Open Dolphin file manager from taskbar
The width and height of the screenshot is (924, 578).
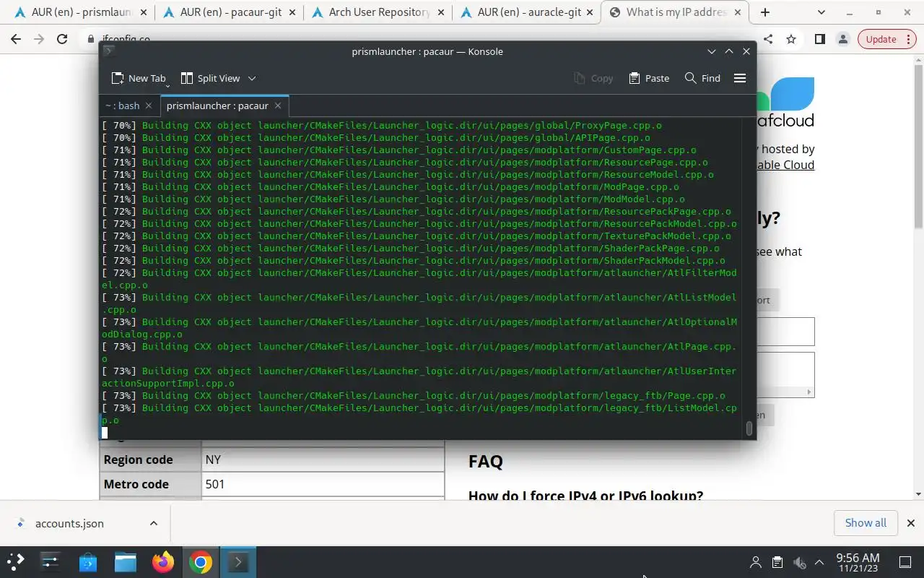click(x=126, y=561)
